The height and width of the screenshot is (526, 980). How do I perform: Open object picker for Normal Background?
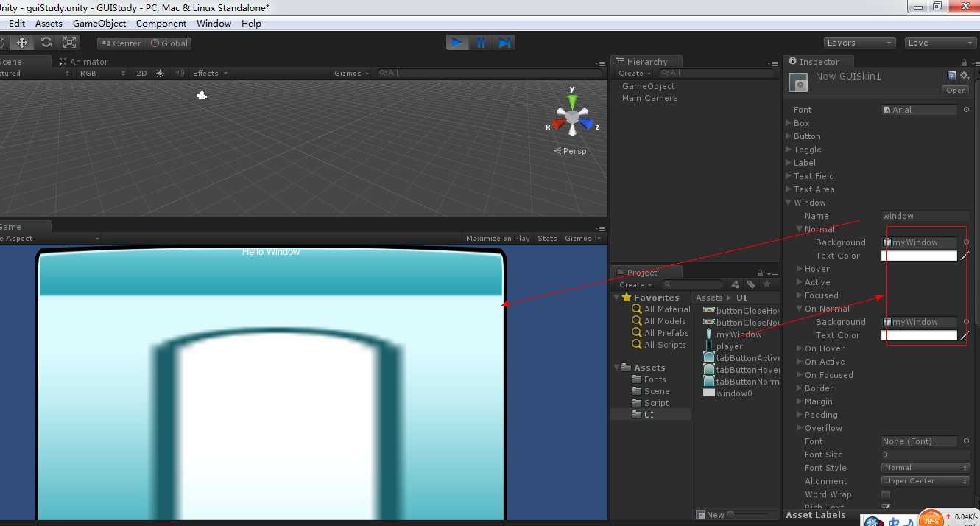pos(966,242)
